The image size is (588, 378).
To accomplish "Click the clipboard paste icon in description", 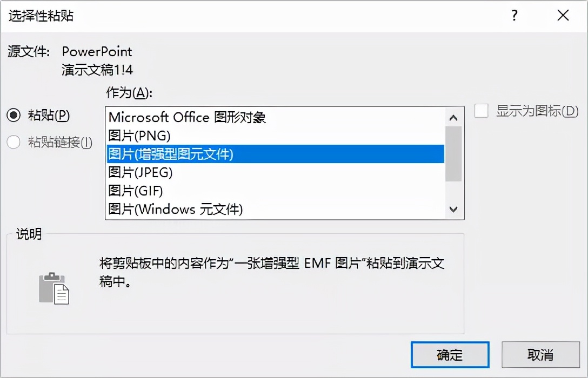I will pyautogui.click(x=54, y=288).
